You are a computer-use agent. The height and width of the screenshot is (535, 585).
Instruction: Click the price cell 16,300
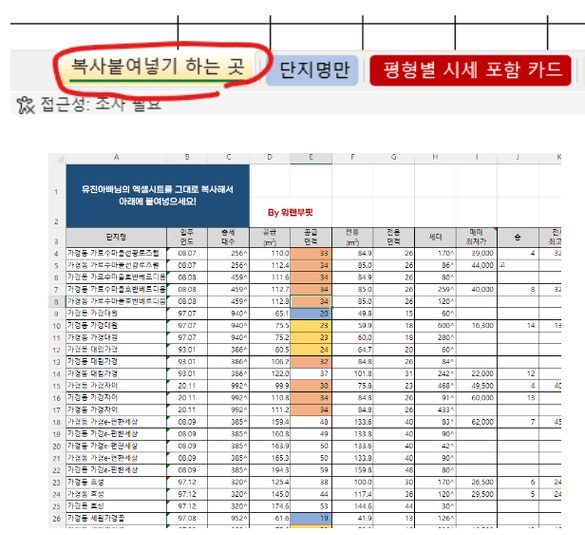[476, 326]
